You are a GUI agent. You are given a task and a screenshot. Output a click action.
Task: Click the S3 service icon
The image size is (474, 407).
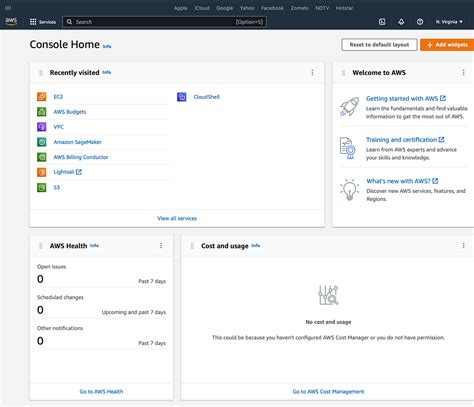[x=42, y=187]
